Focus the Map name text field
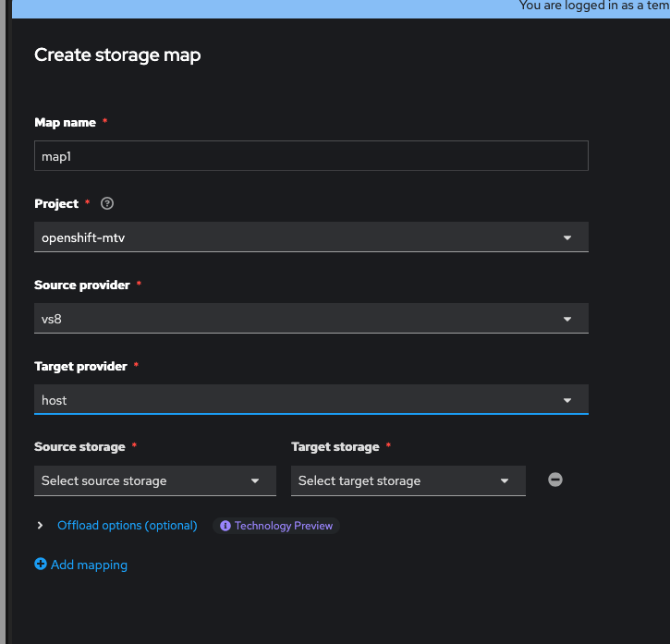This screenshot has width=670, height=644. point(311,156)
